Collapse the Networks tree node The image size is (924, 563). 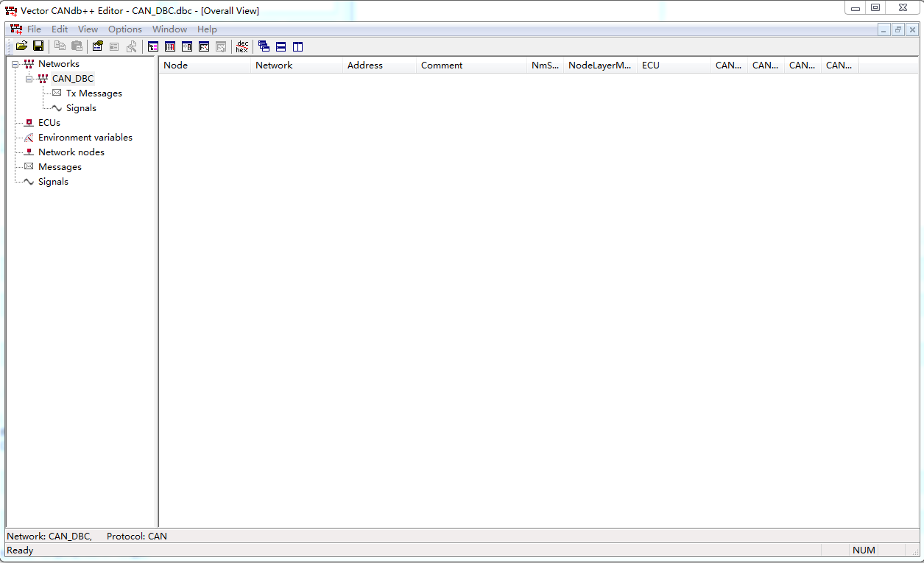click(x=15, y=64)
